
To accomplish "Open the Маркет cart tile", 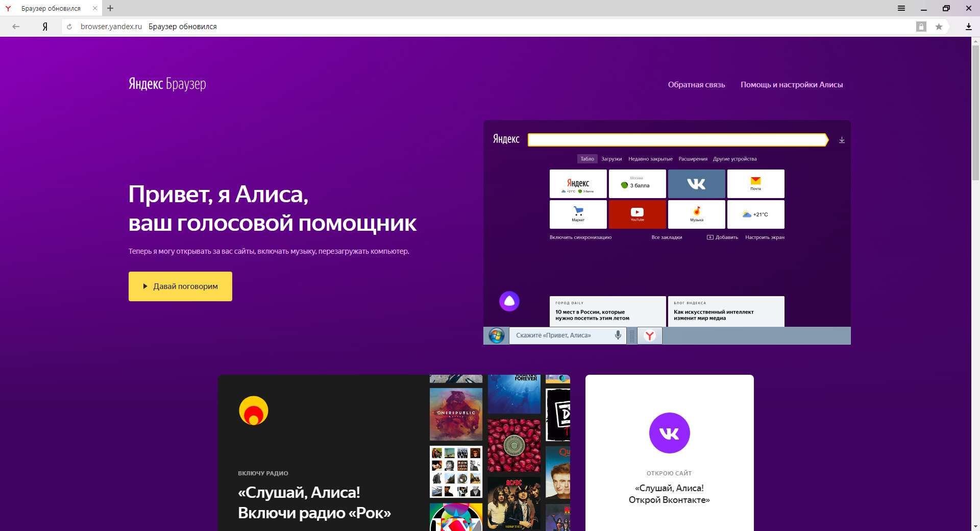I will pos(578,214).
